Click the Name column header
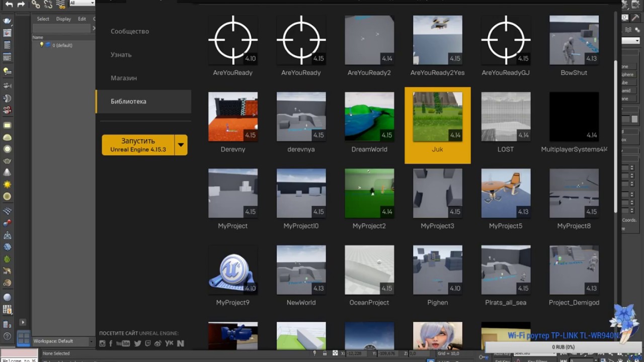Screen dimensions: 644x362 pyautogui.click(x=38, y=37)
